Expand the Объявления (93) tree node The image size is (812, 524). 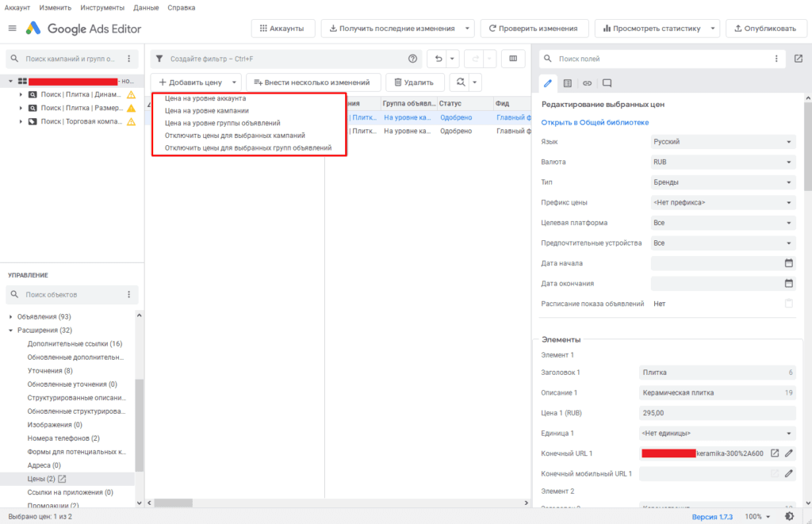pyautogui.click(x=11, y=316)
